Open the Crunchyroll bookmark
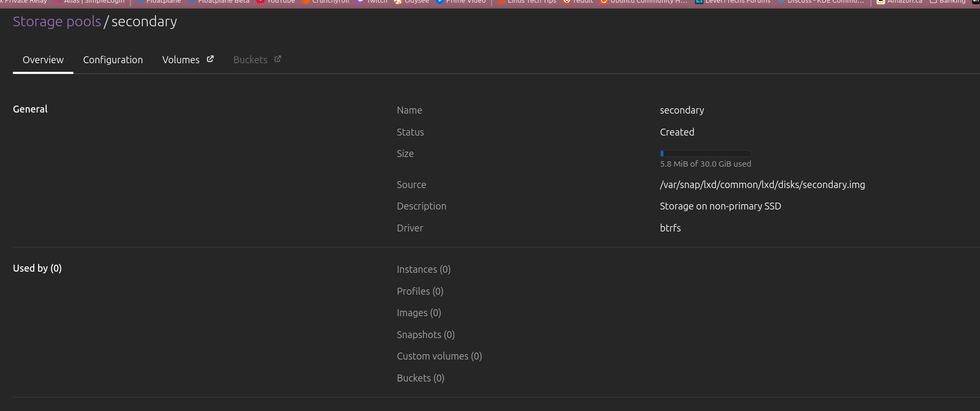Viewport: 980px width, 411px height. (326, 2)
